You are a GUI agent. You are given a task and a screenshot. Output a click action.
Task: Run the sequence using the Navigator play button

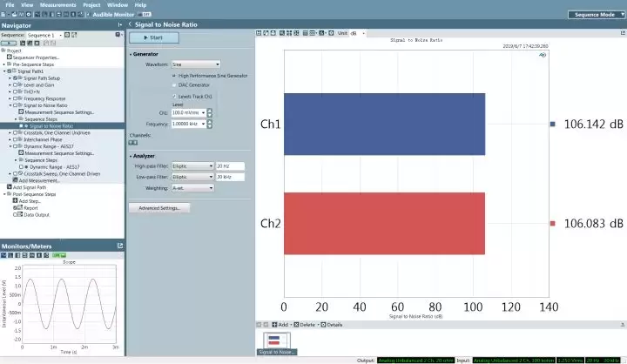(9, 43)
